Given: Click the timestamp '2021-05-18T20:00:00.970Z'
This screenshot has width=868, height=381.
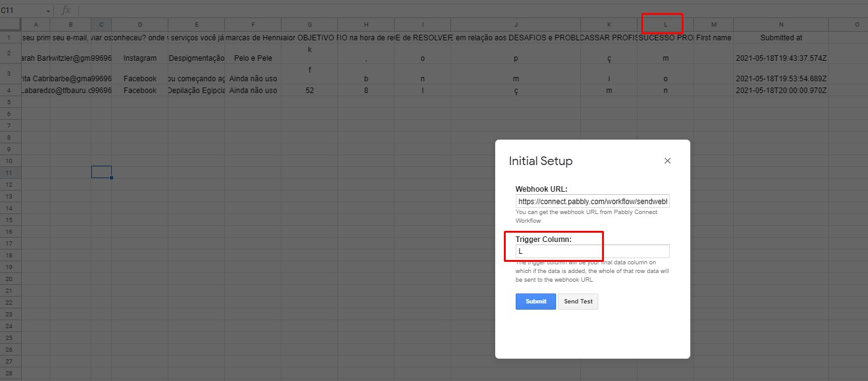Looking at the screenshot, I should coord(781,91).
